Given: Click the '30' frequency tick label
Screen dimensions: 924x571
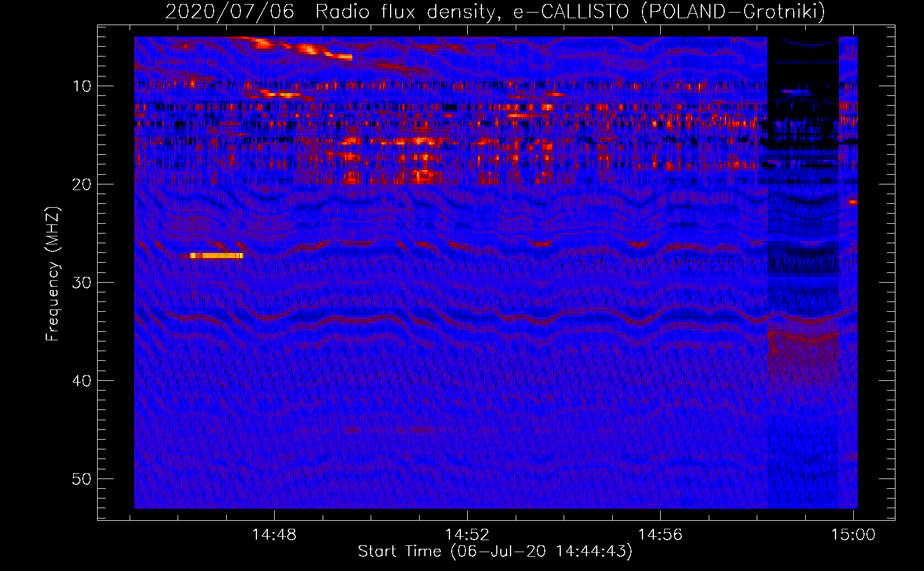Looking at the screenshot, I should [x=82, y=283].
